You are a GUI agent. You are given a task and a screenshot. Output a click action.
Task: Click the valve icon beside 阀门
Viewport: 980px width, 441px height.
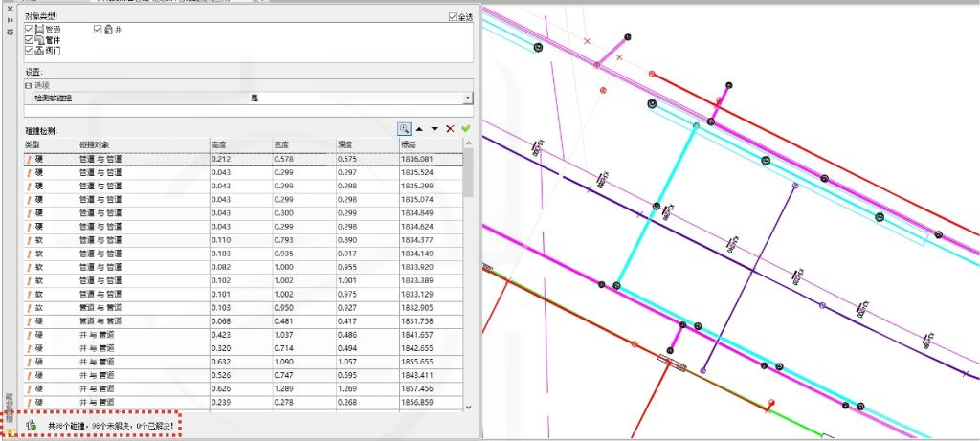(x=39, y=50)
